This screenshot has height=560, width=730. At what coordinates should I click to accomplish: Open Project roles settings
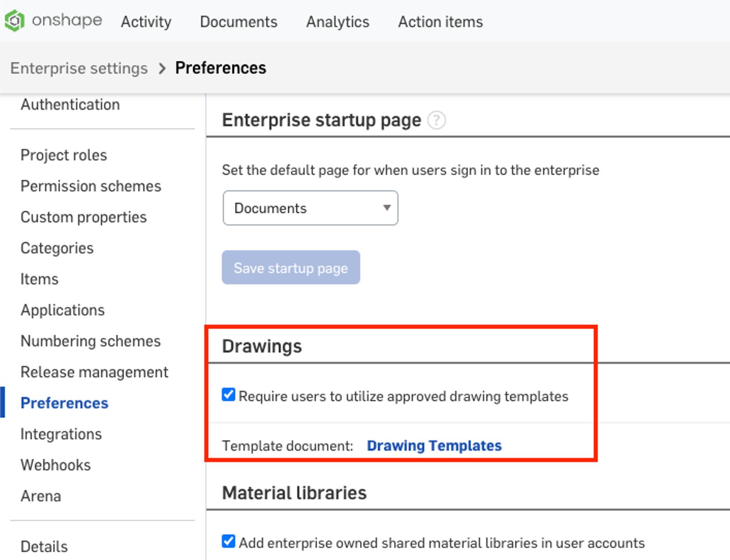click(x=63, y=155)
